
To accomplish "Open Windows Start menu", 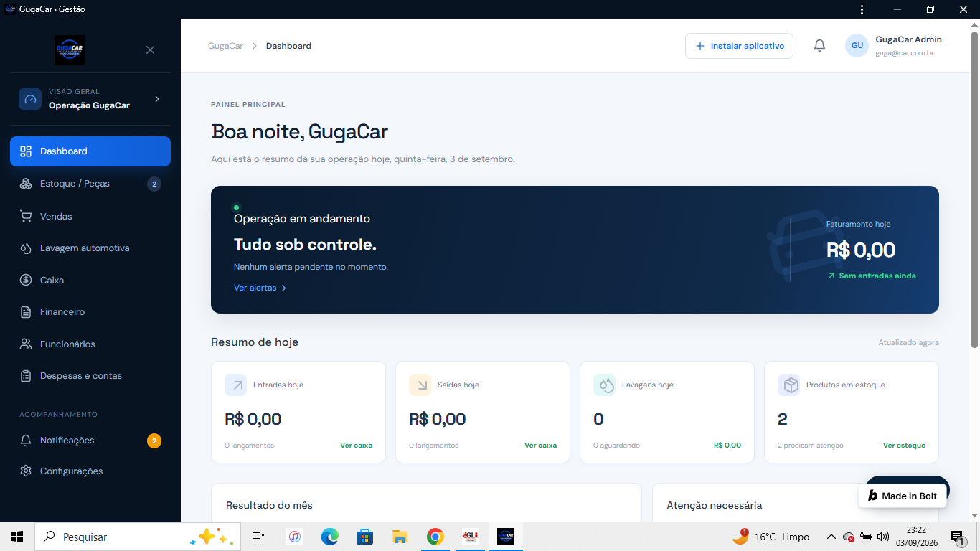I will coord(17,537).
